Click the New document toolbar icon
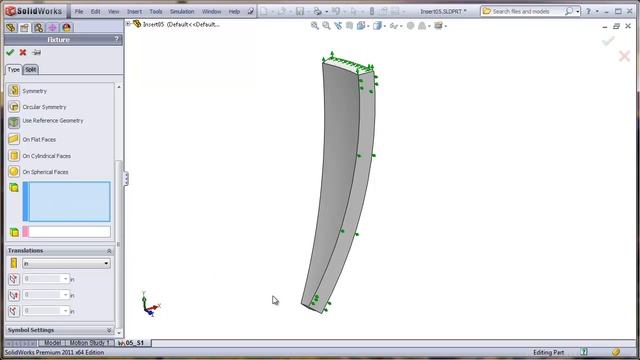Viewport: 640px width, 360px height. point(264,11)
